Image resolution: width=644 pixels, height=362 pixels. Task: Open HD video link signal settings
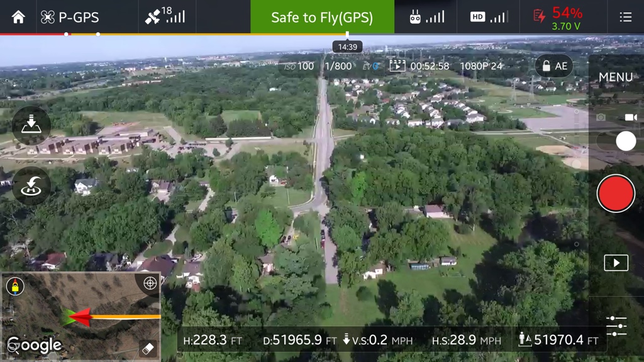[488, 17]
